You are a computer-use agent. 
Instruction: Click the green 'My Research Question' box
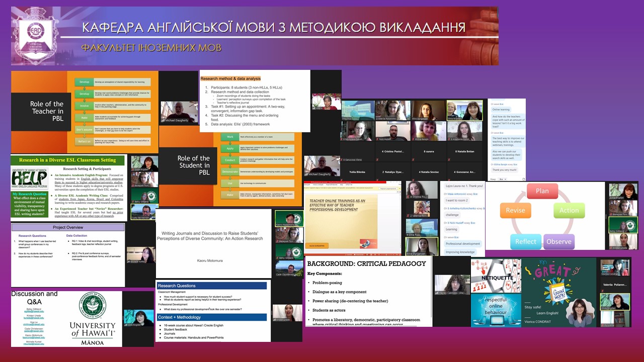(30, 205)
